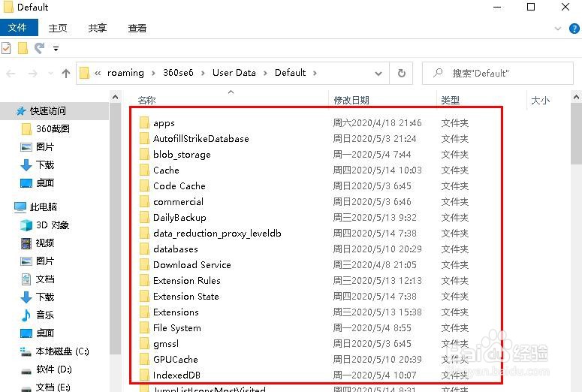This screenshot has height=392, width=582.
Task: Select the File System folder
Action: [x=177, y=327]
